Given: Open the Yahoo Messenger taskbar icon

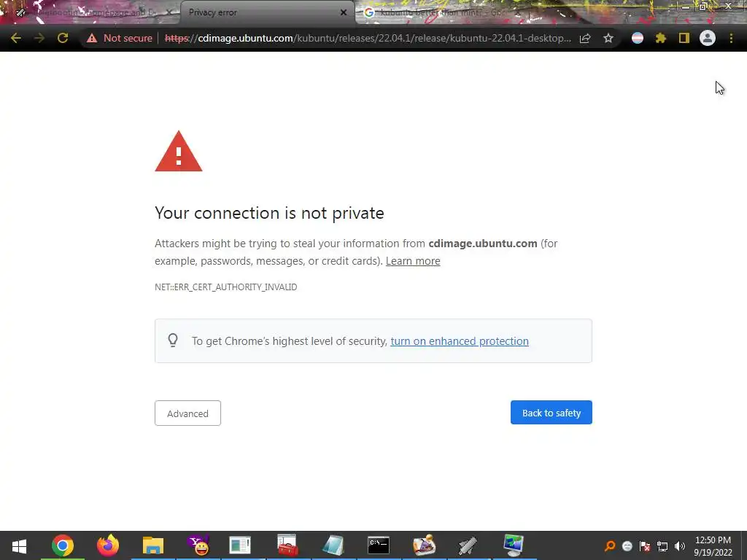Looking at the screenshot, I should pos(198,545).
